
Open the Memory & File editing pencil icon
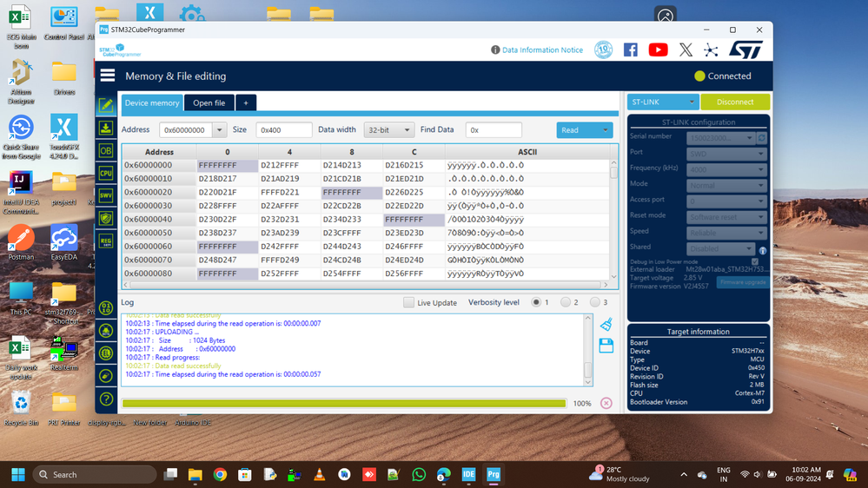pos(106,105)
